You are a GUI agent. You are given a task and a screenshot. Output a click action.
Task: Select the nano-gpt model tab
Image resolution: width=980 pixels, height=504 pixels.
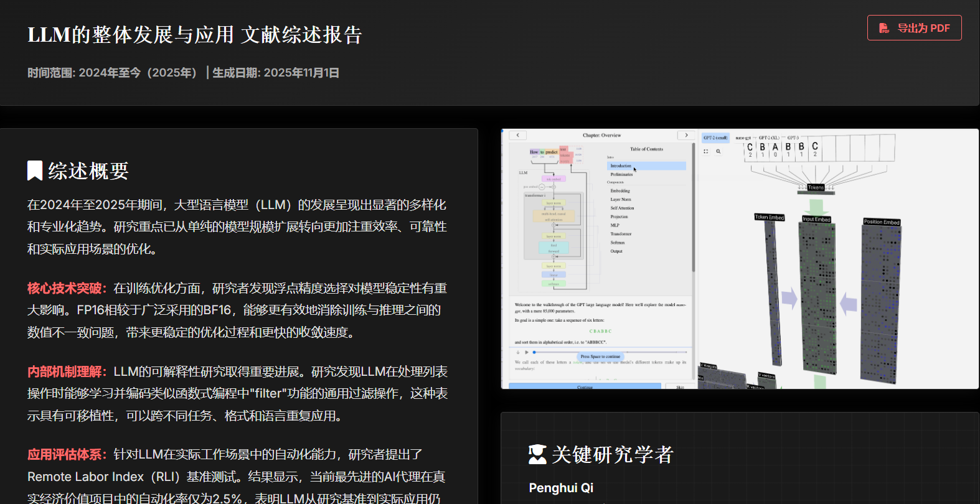(x=743, y=138)
